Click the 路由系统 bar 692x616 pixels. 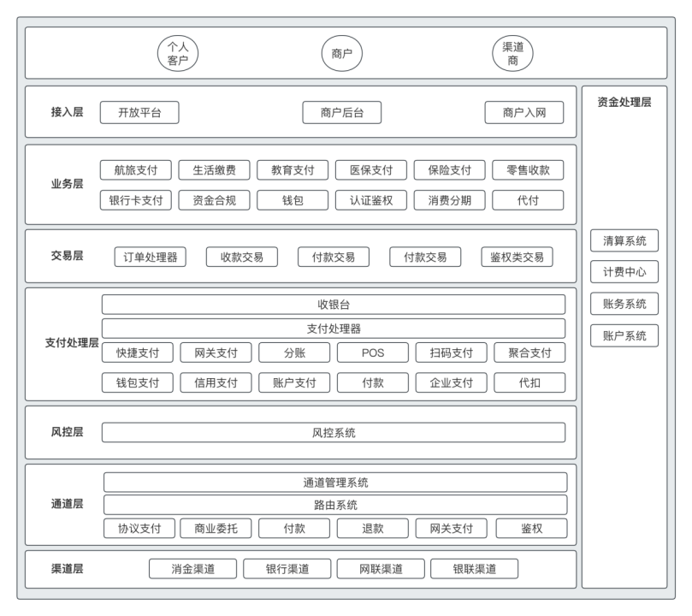click(x=335, y=505)
